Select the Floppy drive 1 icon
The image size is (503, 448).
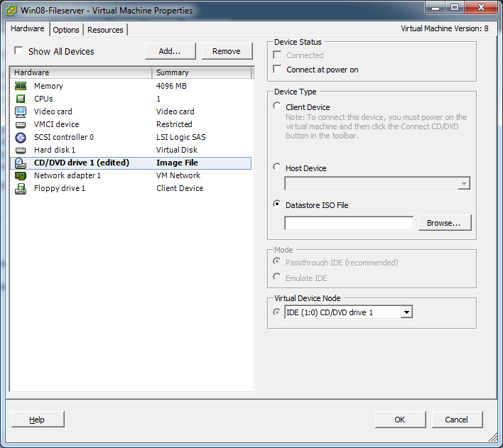point(21,188)
